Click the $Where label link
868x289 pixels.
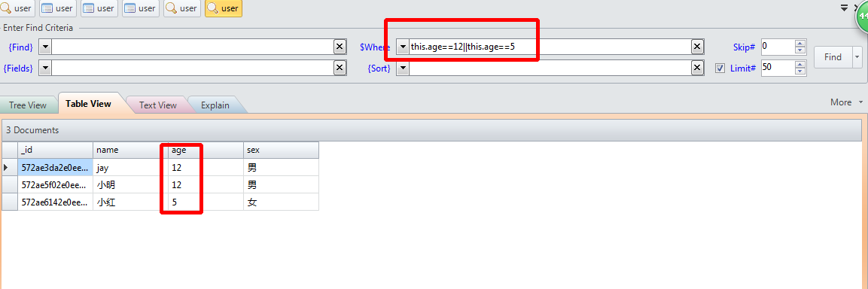click(x=375, y=47)
